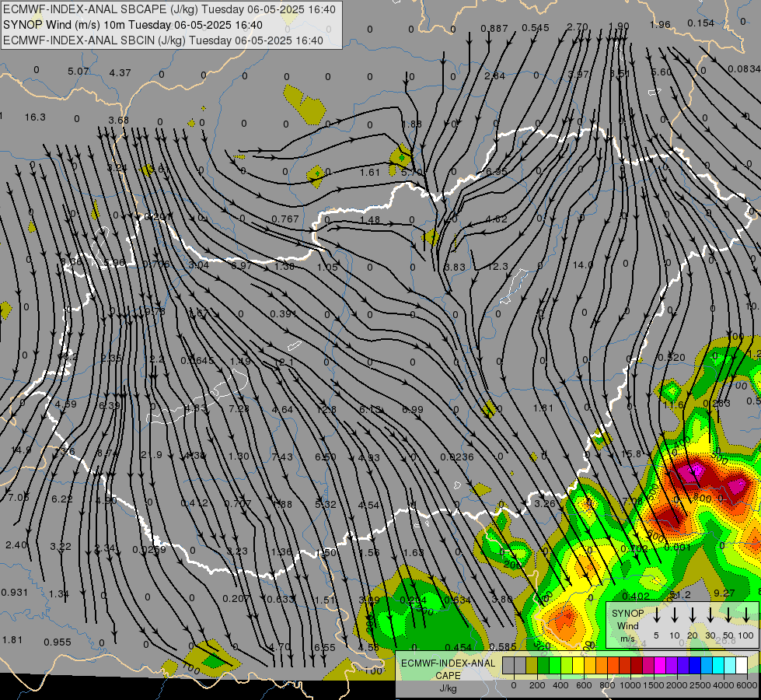The height and width of the screenshot is (700, 761).
Task: Pick the pure blue swatch in CAPE legend
Action: click(695, 666)
